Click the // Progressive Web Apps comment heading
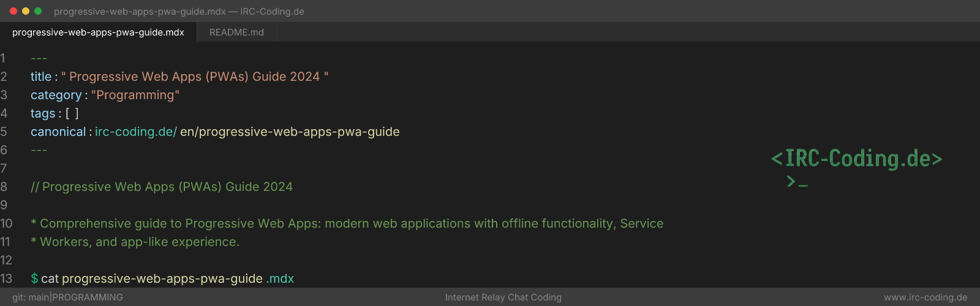This screenshot has height=306, width=980. [x=162, y=187]
